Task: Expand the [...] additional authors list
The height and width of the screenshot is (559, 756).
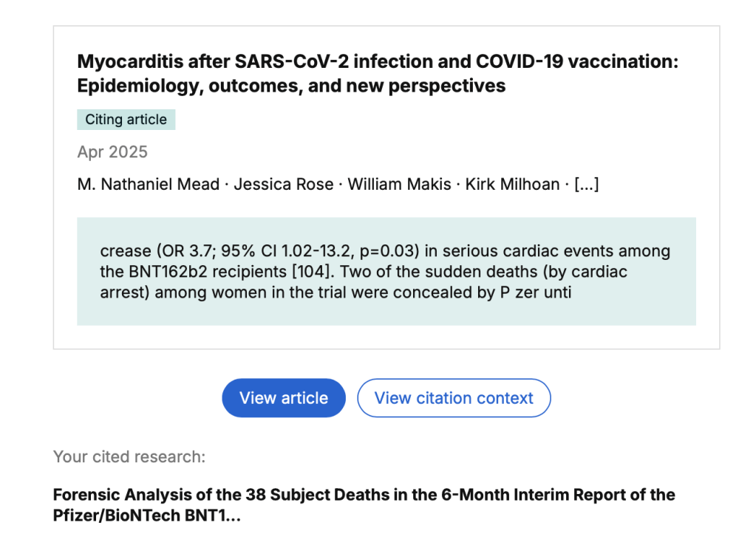Action: coord(586,185)
